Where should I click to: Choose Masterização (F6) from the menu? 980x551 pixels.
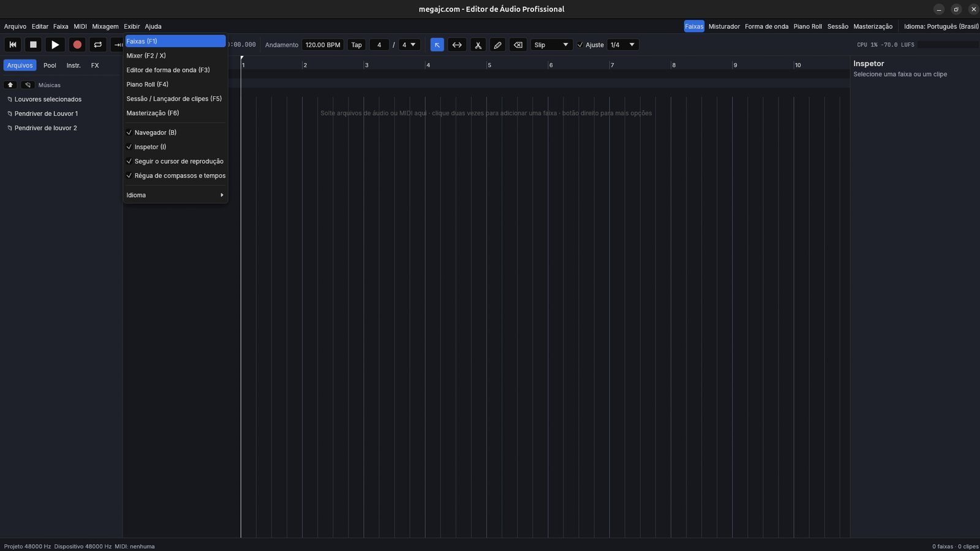pos(176,113)
